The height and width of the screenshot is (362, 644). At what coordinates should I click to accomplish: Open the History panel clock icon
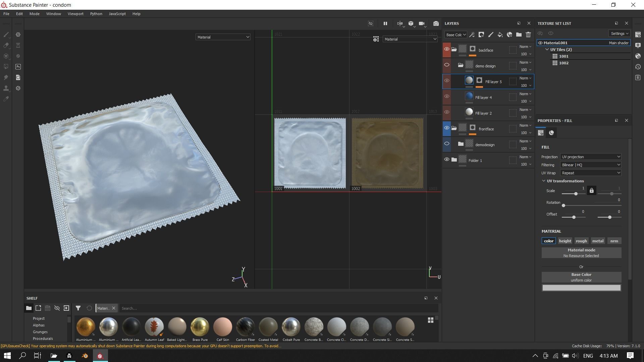(638, 67)
